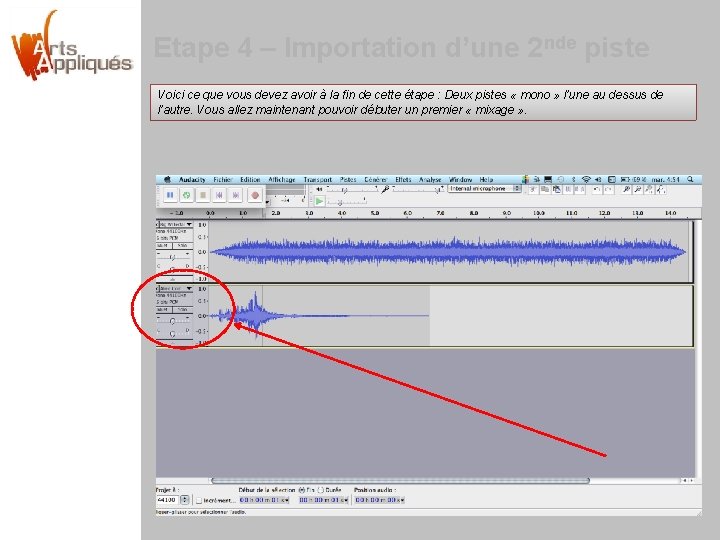Click the Copy toolbar icon
Screen dimensions: 720x540
(x=545, y=189)
